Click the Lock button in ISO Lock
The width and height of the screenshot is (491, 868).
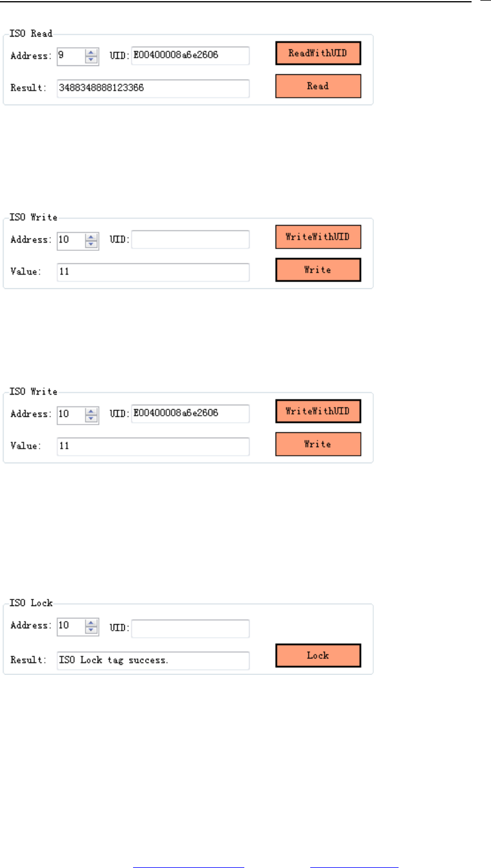click(x=318, y=655)
